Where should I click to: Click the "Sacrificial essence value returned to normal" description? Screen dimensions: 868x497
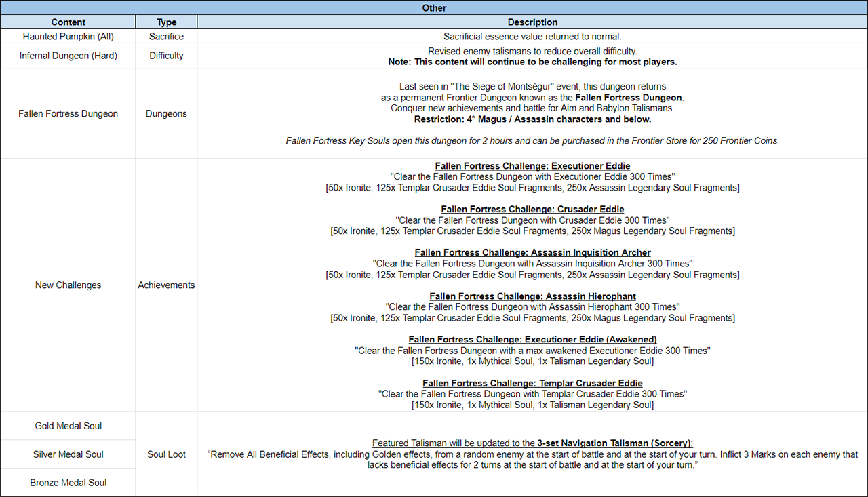coord(532,37)
